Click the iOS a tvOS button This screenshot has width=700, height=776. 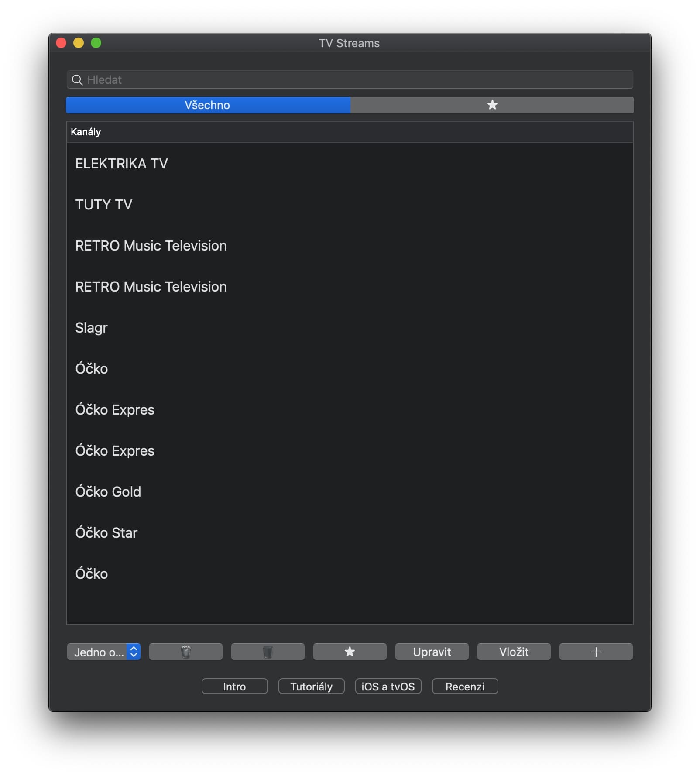point(388,686)
